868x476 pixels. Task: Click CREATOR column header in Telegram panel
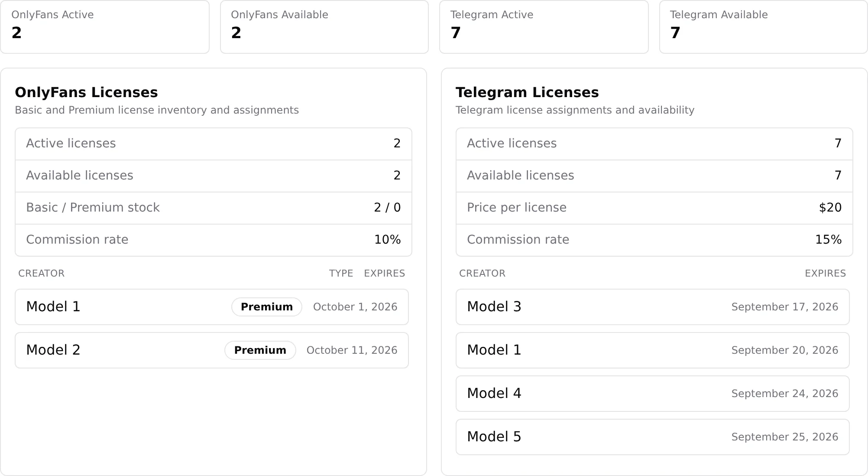pos(482,274)
